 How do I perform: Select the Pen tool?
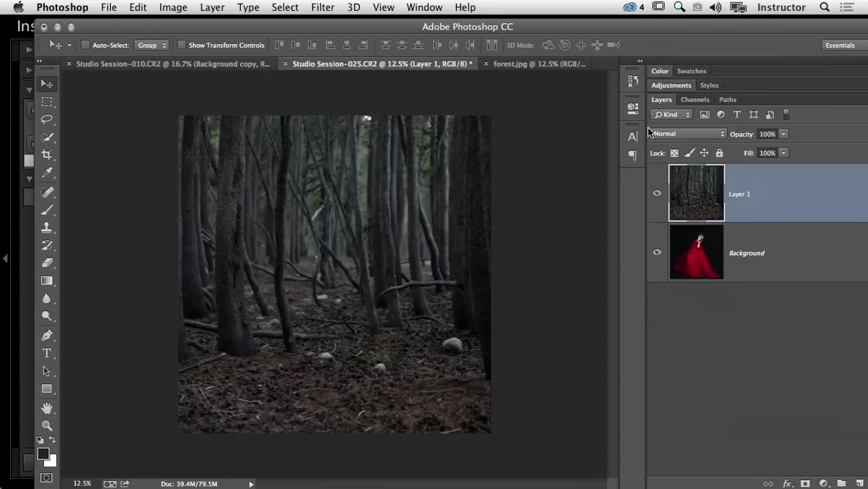click(47, 336)
